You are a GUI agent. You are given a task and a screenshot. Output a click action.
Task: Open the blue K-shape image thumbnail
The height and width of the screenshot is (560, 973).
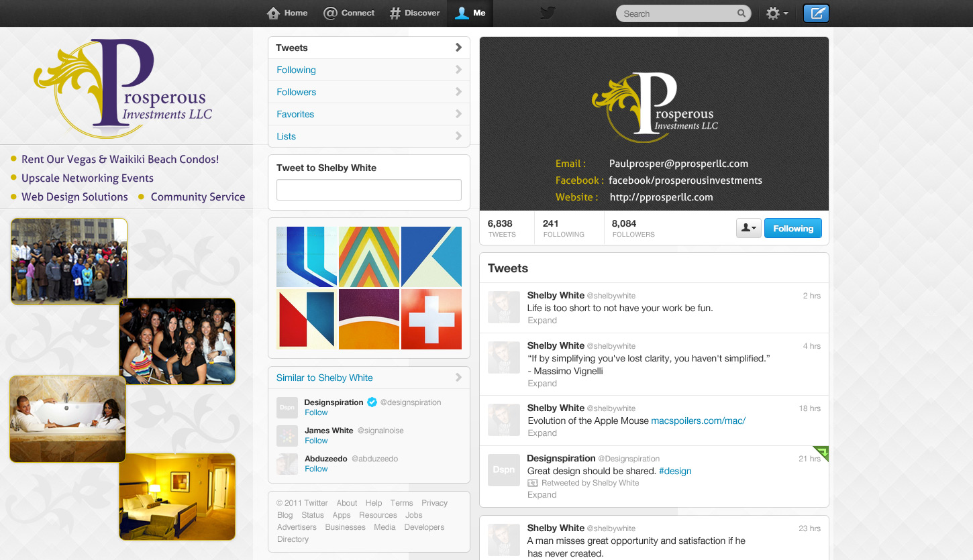[431, 257]
